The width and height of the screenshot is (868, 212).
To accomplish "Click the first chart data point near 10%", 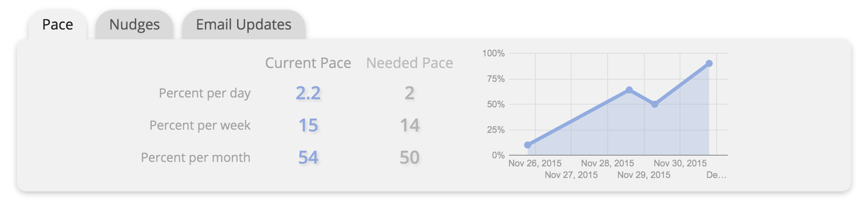I will tap(528, 145).
